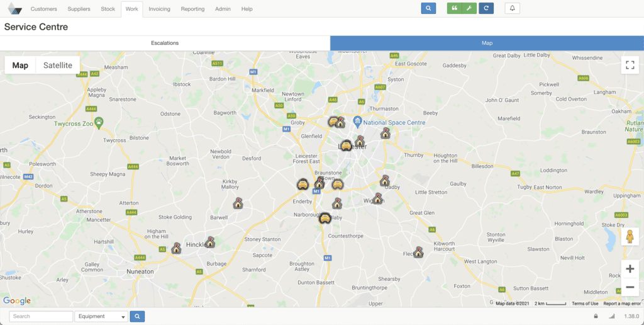Select the house marker above Barwell

238,203
